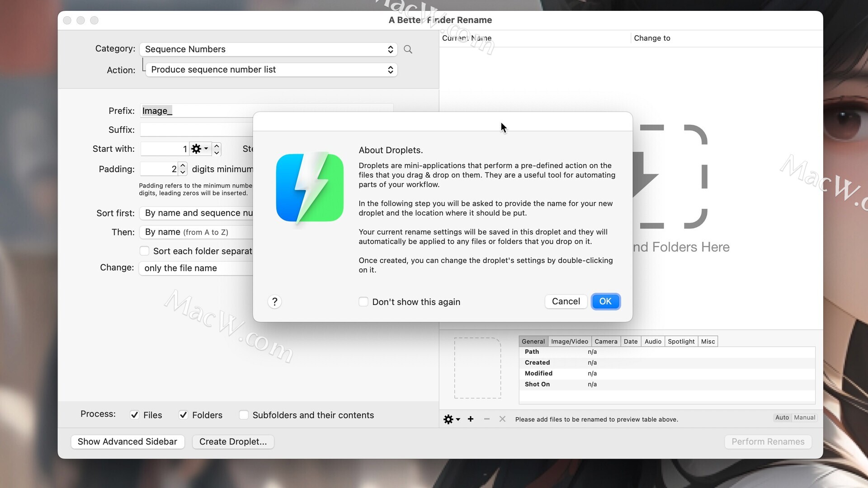Click OK in About Droplets dialog

tap(605, 301)
